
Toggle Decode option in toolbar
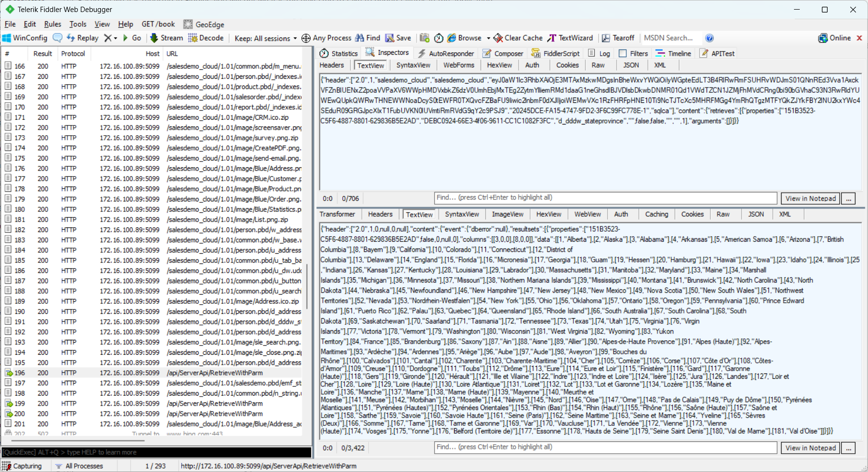click(206, 38)
